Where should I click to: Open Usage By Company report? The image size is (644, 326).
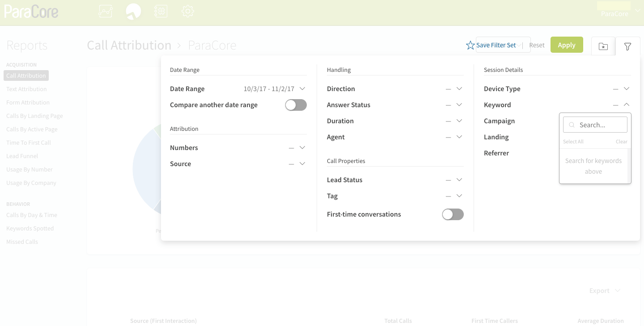point(31,183)
